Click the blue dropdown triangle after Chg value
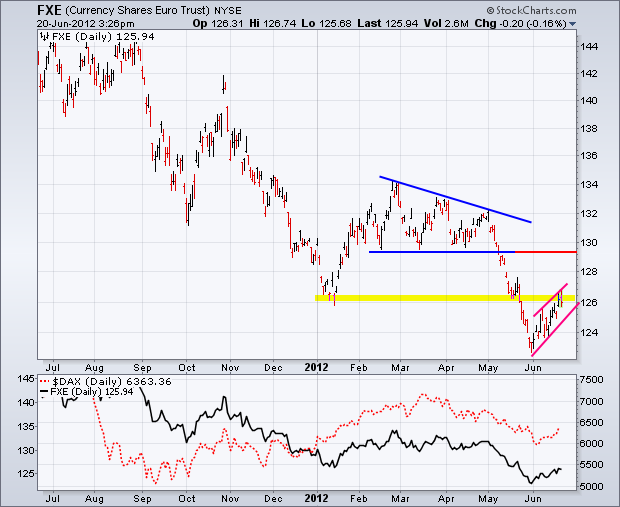Viewport: 620px width, 507px height. pyautogui.click(x=572, y=25)
